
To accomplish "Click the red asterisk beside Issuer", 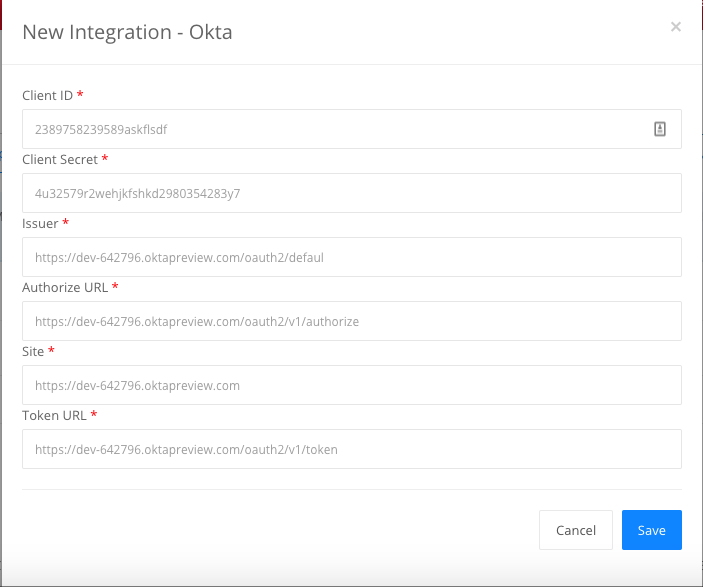I will (x=65, y=222).
